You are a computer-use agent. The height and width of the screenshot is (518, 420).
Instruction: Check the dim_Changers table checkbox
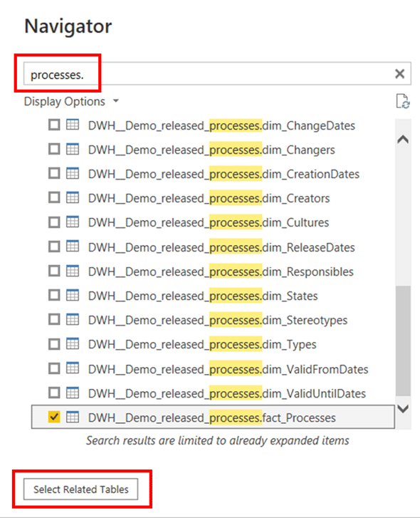tap(54, 150)
